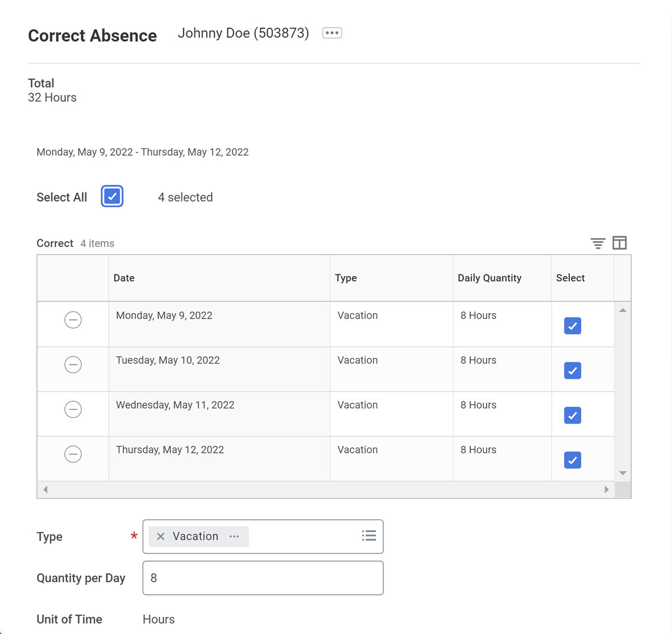Click Johnny Doe (503873) name
The image size is (672, 634).
[x=244, y=33]
